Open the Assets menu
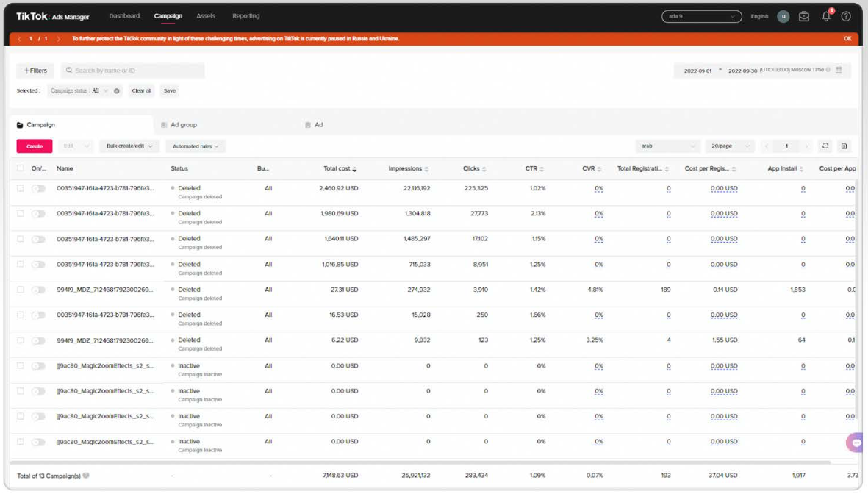 pyautogui.click(x=205, y=16)
